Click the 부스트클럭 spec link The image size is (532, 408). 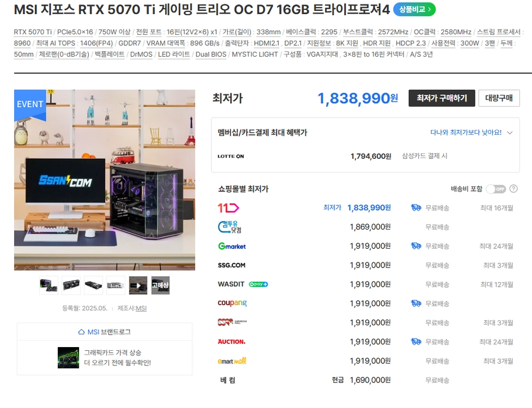pos(358,32)
